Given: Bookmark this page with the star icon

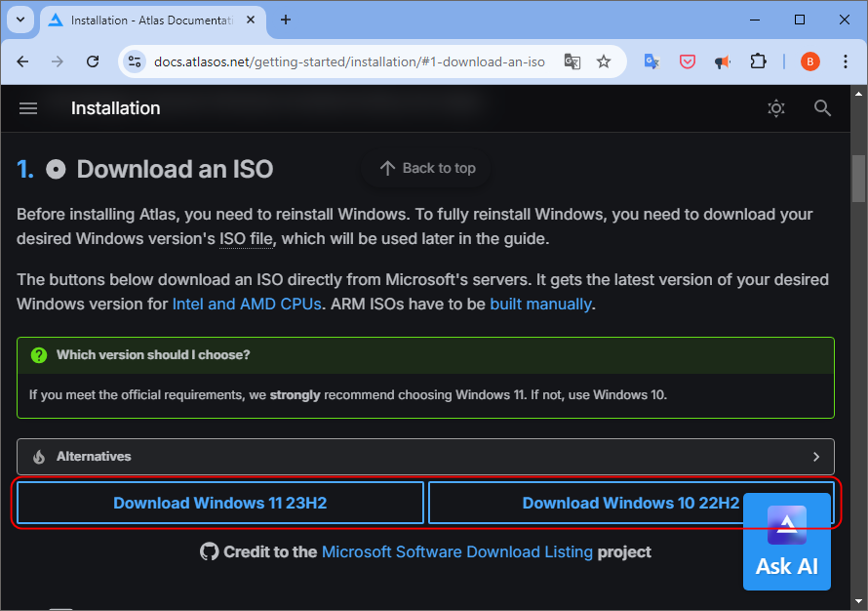Looking at the screenshot, I should tap(604, 61).
